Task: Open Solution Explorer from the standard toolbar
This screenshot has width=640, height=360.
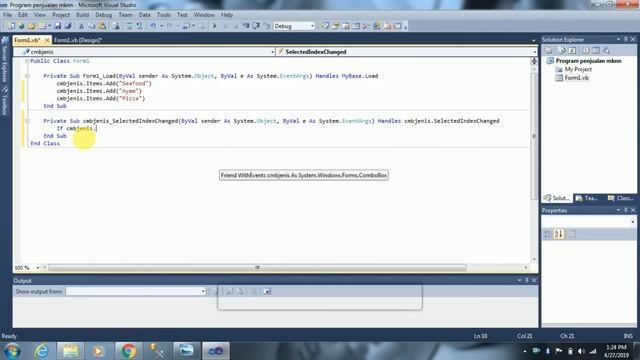Action: (x=325, y=26)
